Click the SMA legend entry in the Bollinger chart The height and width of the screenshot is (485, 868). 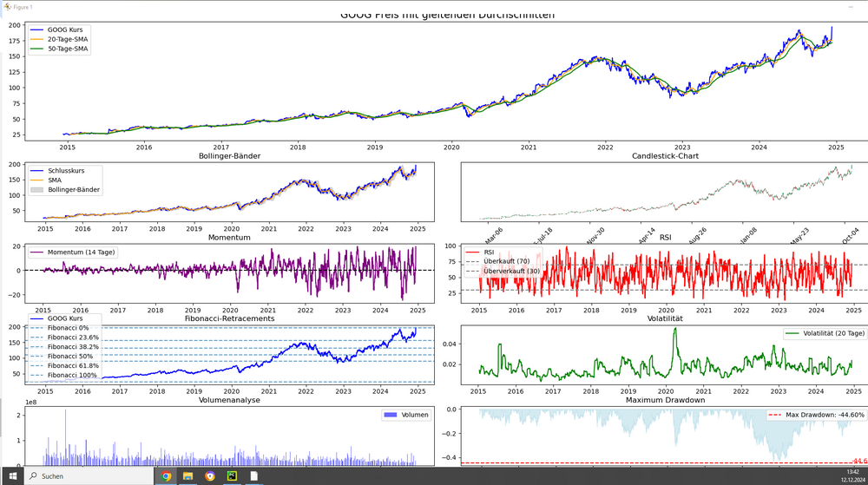tap(46, 180)
